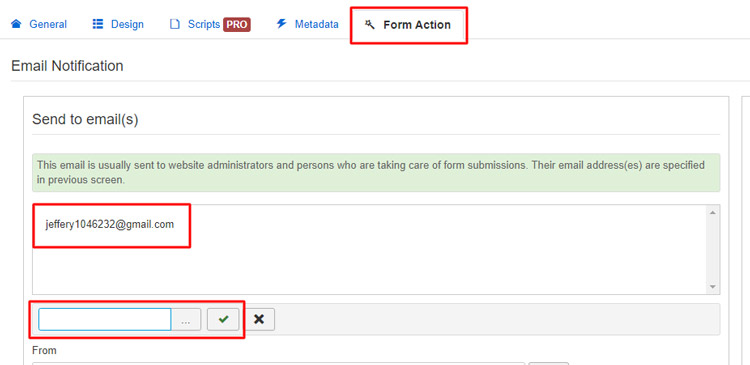Open the ellipsis browse button
Viewport: 750px width, 365px height.
point(186,320)
